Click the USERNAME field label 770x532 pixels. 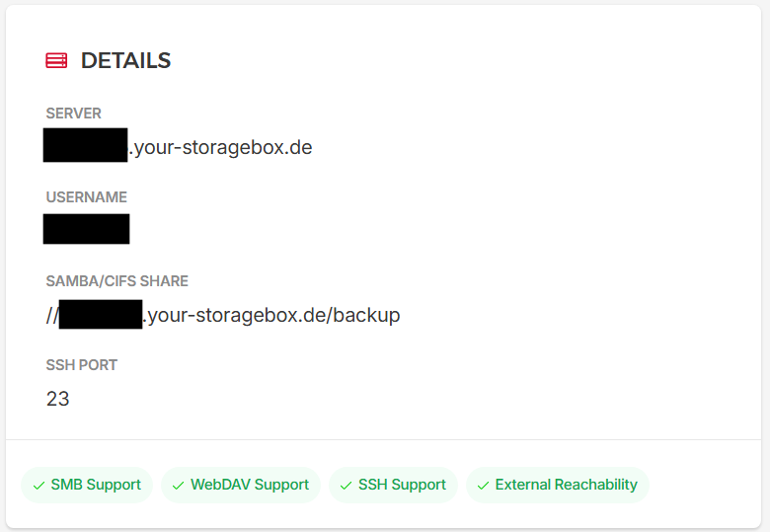87,197
